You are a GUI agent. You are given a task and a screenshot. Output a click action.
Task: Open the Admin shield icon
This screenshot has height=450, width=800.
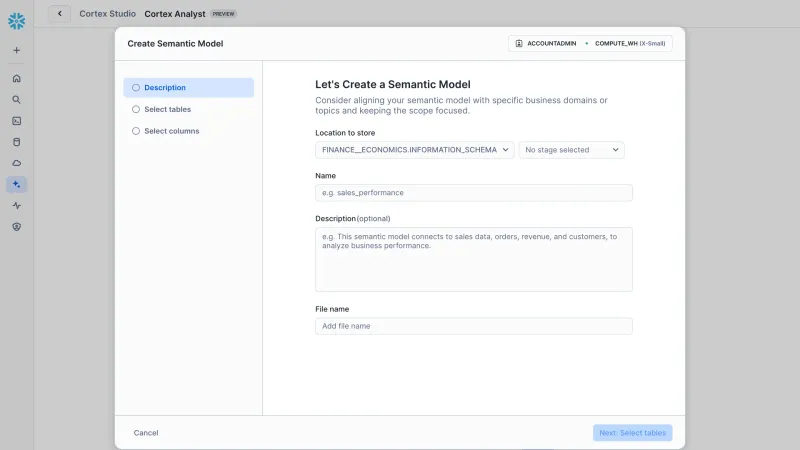(16, 227)
